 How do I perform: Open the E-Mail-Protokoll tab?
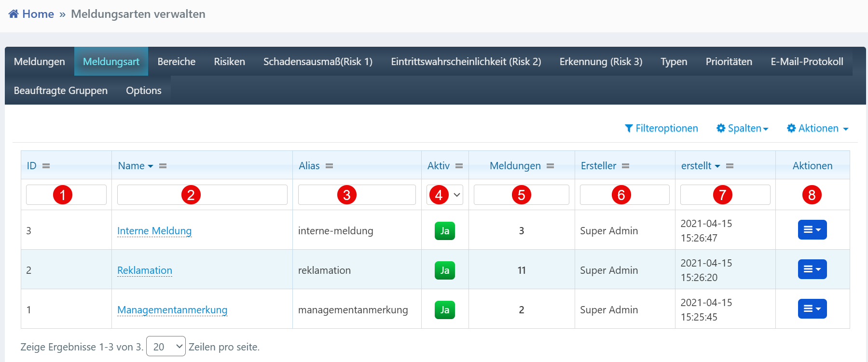pyautogui.click(x=806, y=62)
